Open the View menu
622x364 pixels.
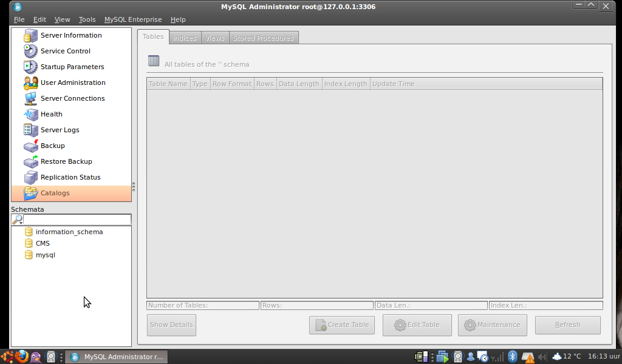click(x=63, y=19)
